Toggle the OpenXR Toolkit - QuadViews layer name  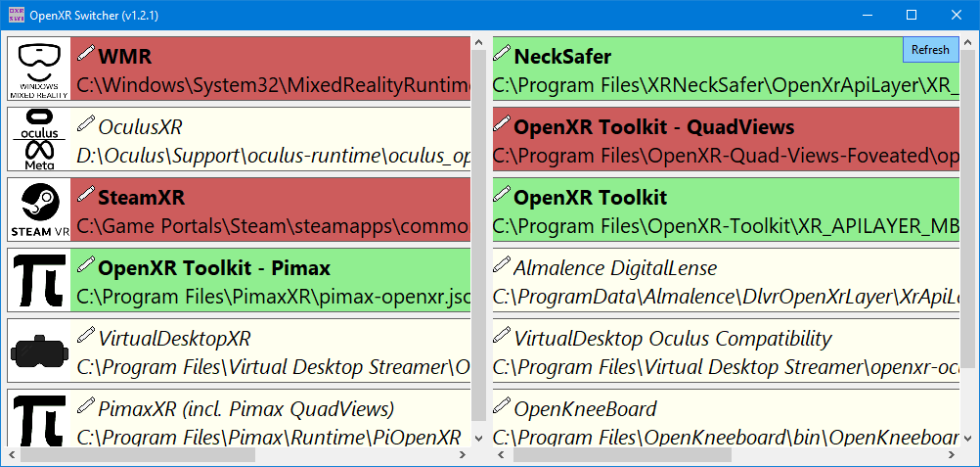pyautogui.click(x=654, y=127)
